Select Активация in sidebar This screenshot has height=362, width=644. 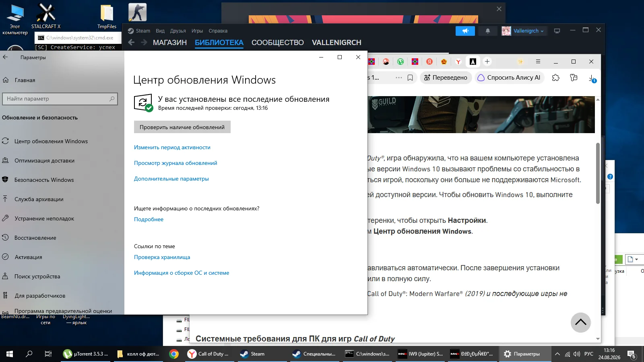pyautogui.click(x=62, y=257)
